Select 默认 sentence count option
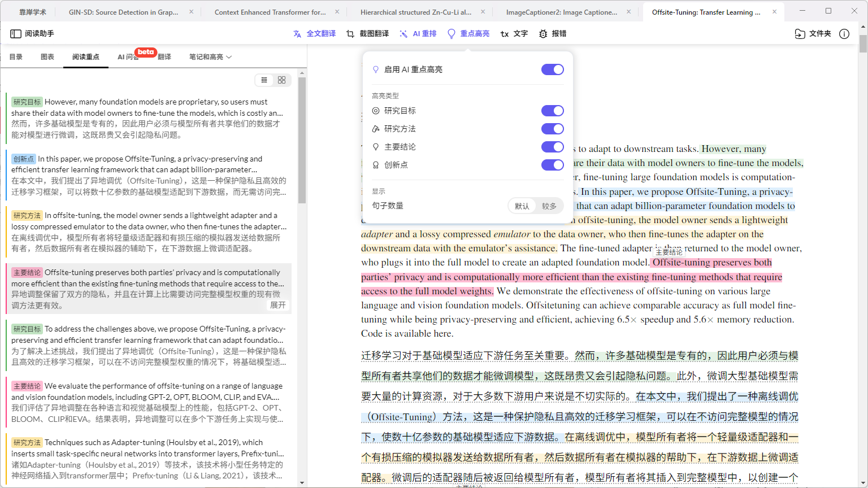Image resolution: width=868 pixels, height=488 pixels. [522, 206]
